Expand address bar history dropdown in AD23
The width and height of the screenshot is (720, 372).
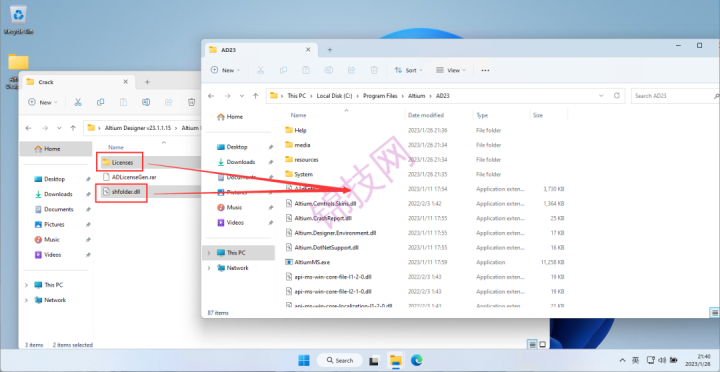pyautogui.click(x=602, y=96)
